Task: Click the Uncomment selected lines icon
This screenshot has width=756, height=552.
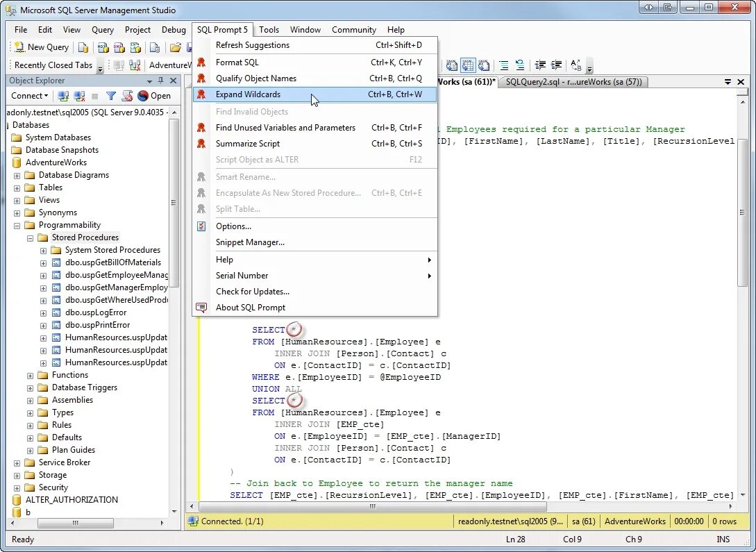Action: [x=520, y=65]
